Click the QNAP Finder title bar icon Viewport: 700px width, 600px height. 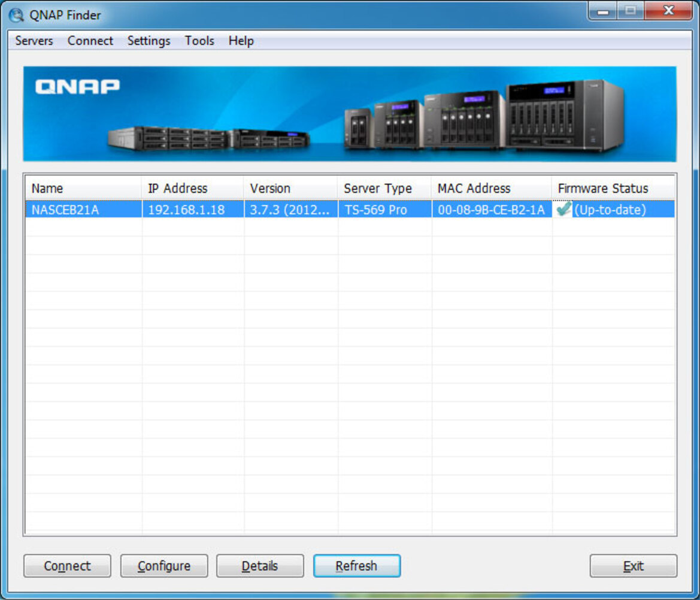coord(16,15)
